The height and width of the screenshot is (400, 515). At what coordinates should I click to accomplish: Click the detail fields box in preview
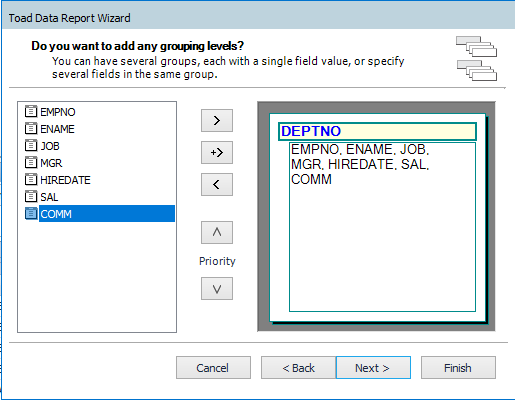tap(382, 227)
